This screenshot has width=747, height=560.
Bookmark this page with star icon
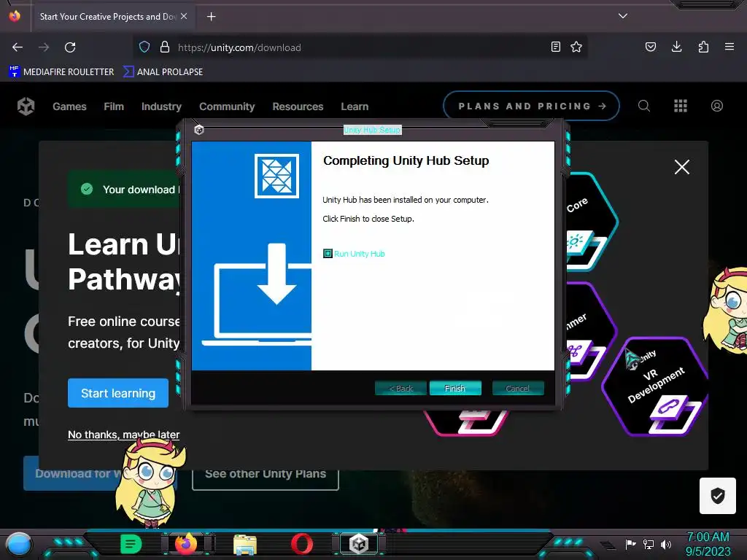coord(576,47)
